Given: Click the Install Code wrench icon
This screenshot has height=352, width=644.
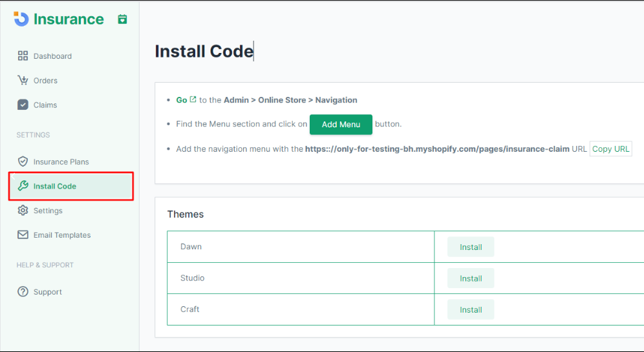Looking at the screenshot, I should tap(23, 186).
